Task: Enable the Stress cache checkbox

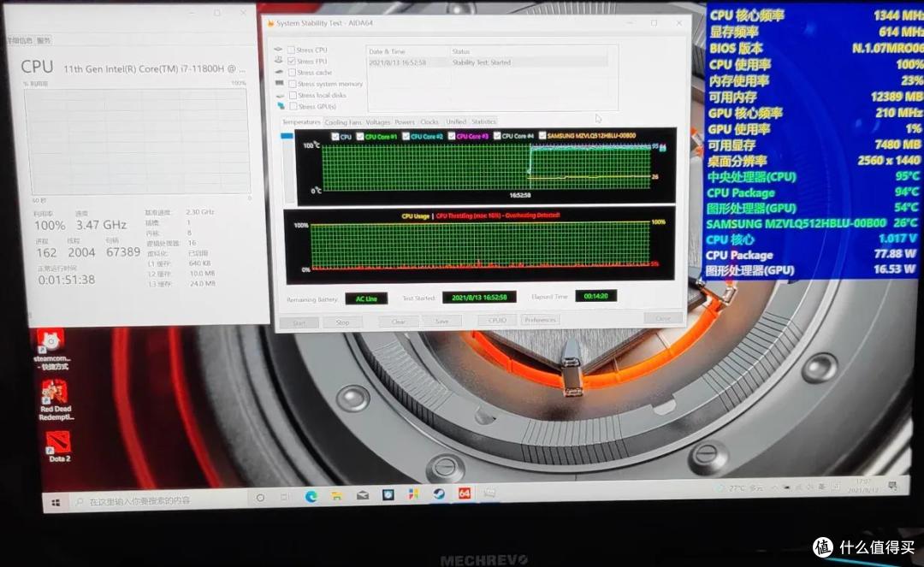Action: [292, 73]
